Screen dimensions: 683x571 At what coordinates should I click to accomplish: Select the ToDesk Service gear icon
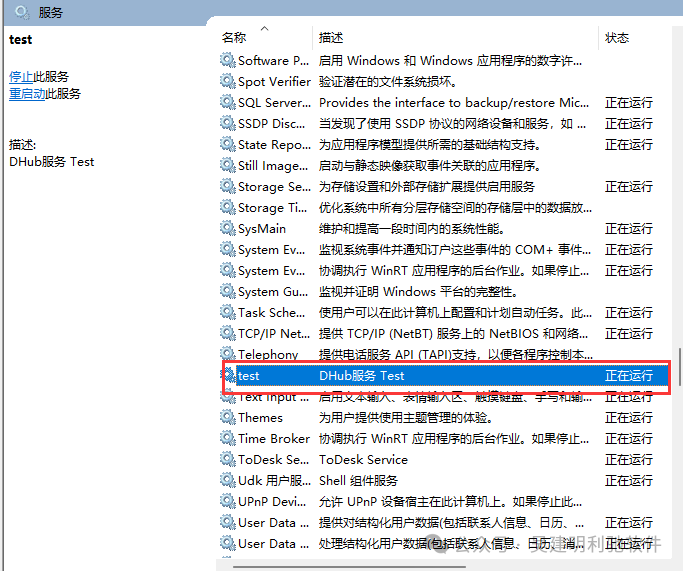pyautogui.click(x=227, y=459)
